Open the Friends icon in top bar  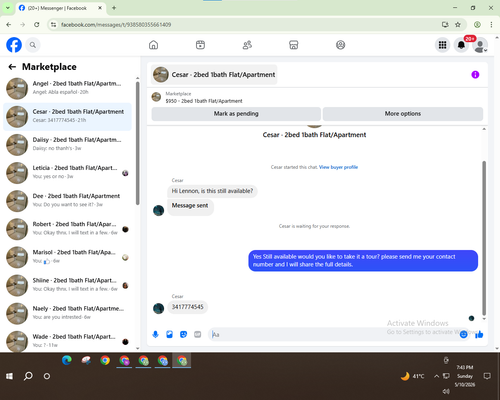click(247, 45)
